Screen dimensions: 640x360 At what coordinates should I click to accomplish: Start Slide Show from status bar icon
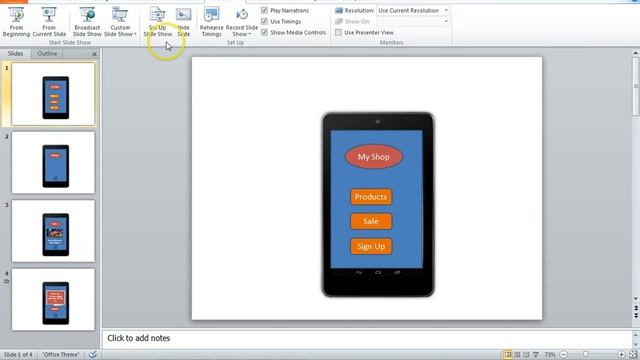coord(536,355)
